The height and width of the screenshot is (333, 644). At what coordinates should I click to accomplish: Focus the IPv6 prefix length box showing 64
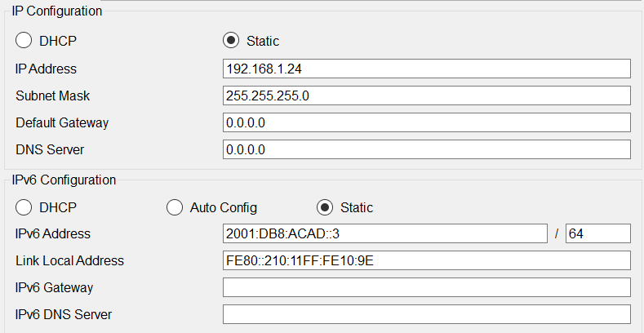598,233
